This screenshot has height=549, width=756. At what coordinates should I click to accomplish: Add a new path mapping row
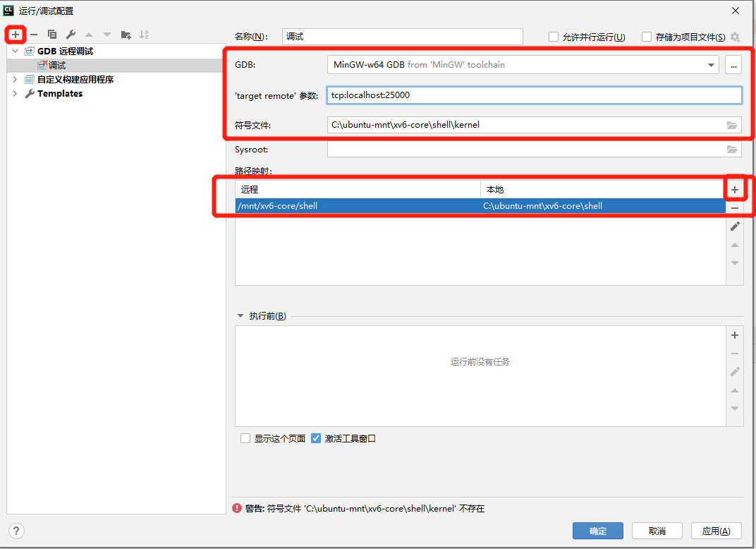(734, 190)
